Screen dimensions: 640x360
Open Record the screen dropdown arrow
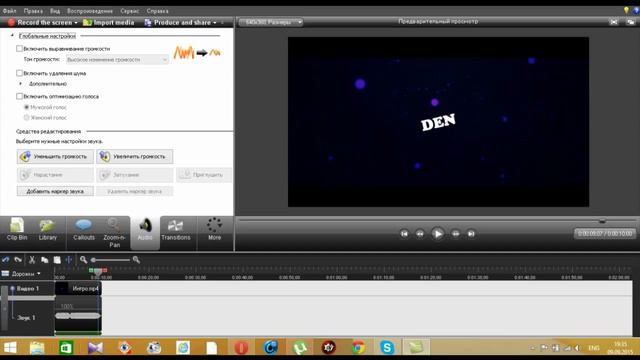(x=76, y=23)
